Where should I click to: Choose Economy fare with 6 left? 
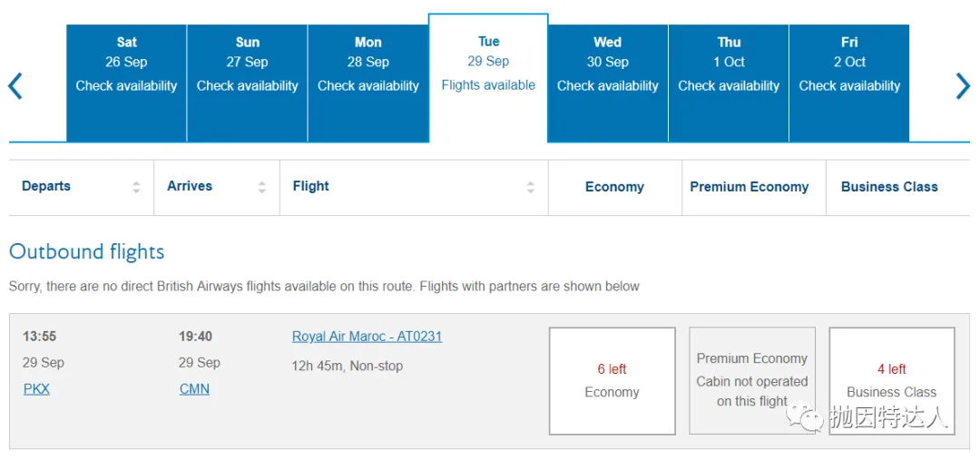point(612,381)
